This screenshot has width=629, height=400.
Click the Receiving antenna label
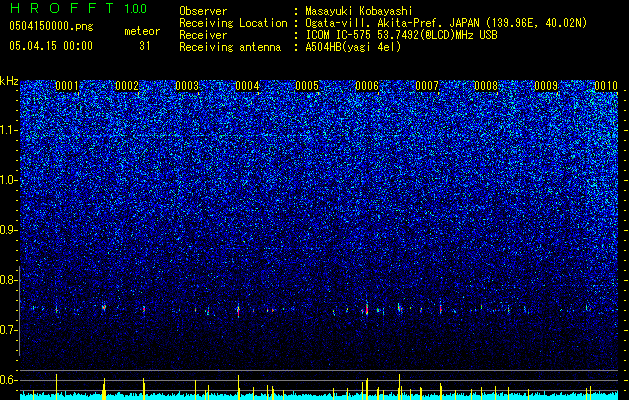tap(230, 47)
